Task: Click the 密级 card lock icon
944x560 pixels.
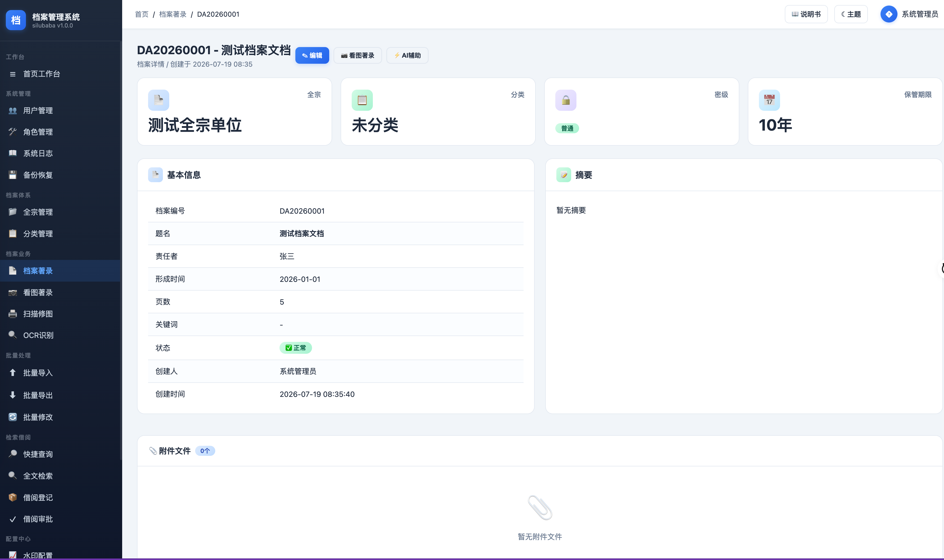Action: pos(566,100)
